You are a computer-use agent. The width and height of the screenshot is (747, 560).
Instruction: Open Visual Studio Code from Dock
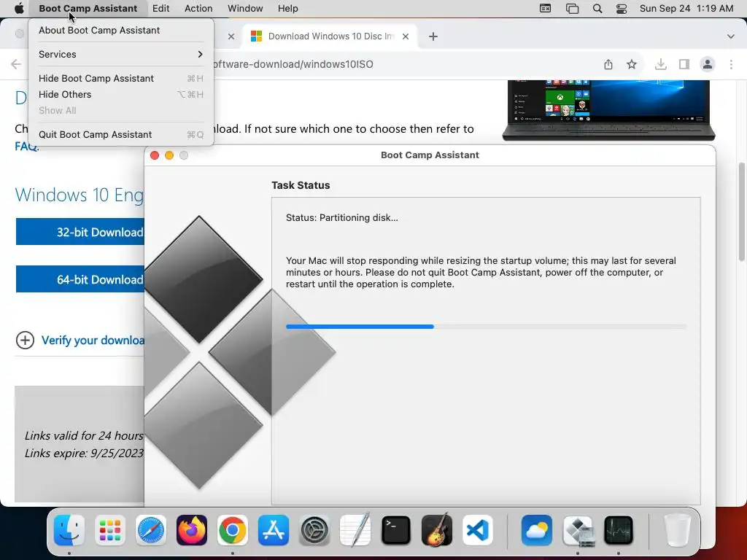(478, 530)
